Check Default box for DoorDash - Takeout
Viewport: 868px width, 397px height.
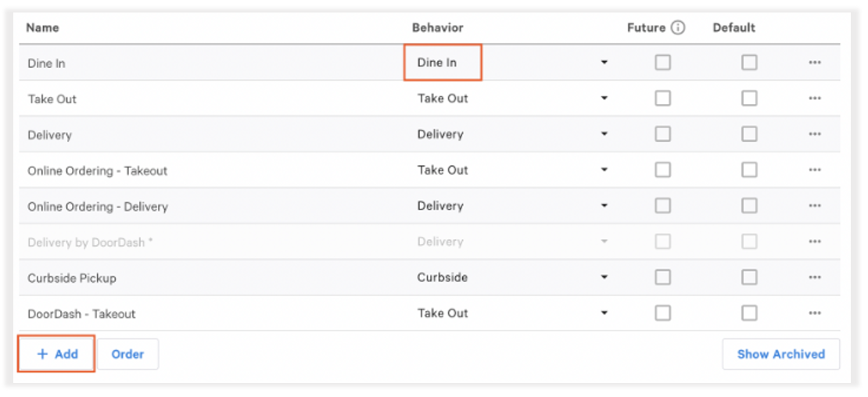(749, 313)
